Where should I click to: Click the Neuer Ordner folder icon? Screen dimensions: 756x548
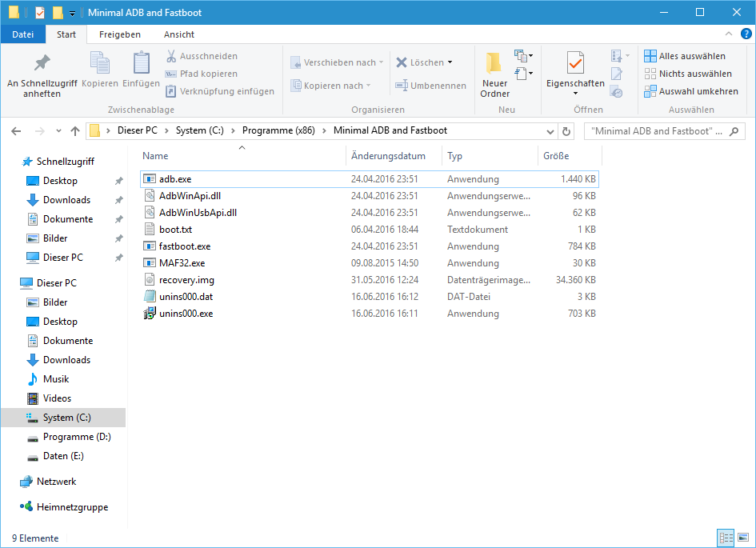pyautogui.click(x=494, y=62)
